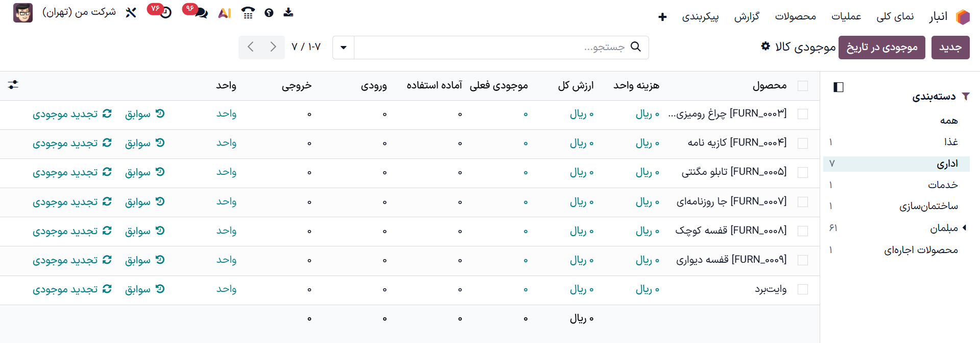Sort by the محصول column header
The image size is (980, 343).
click(769, 86)
